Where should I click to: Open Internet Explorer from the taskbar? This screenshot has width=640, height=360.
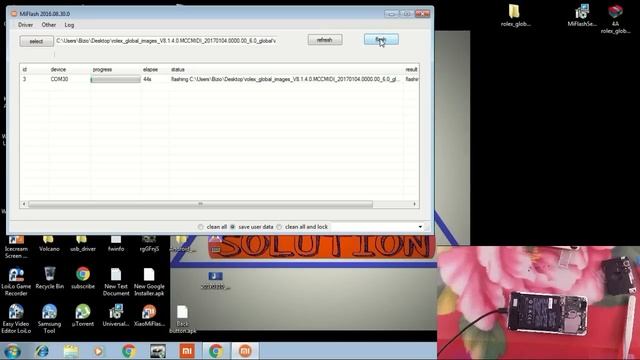(x=42, y=351)
